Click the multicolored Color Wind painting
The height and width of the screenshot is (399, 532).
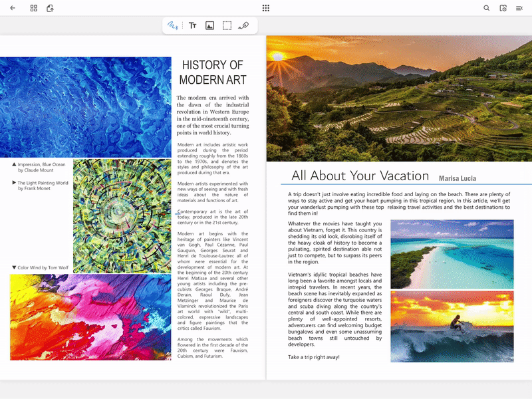tap(90, 317)
